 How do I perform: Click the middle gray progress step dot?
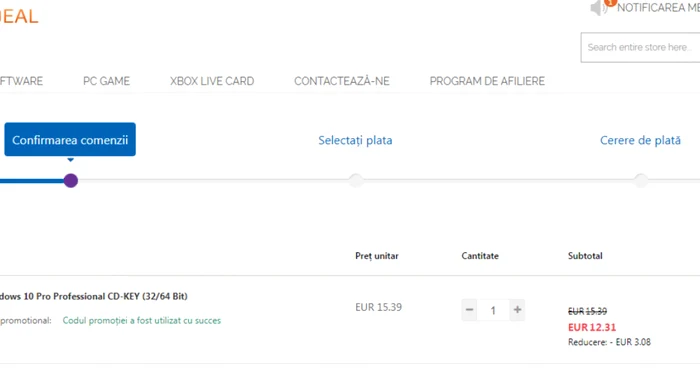[356, 180]
